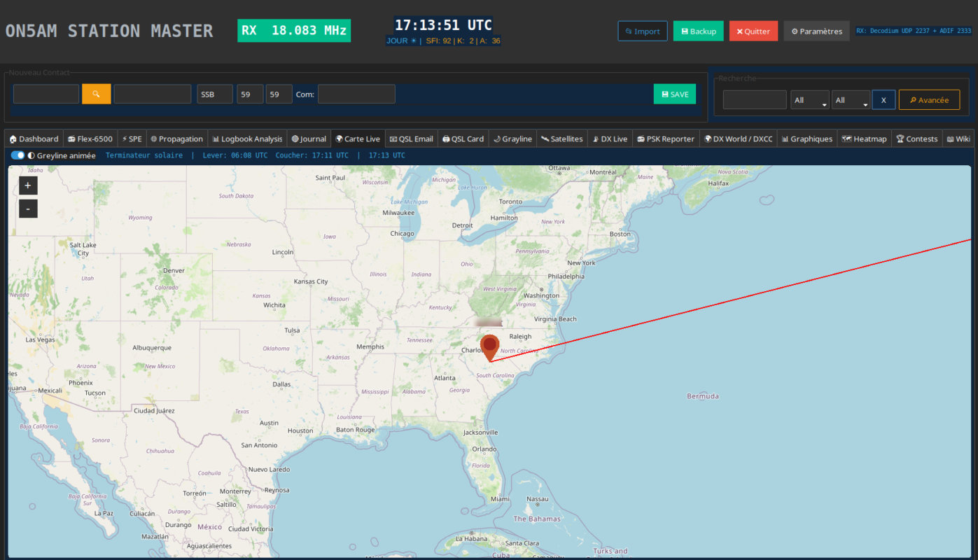Click the green Backup button

click(x=699, y=31)
